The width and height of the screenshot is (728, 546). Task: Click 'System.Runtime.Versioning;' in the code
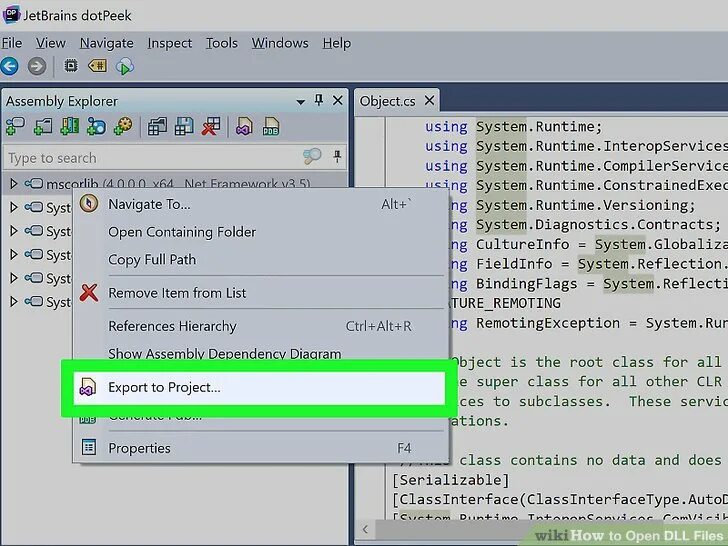(x=585, y=205)
